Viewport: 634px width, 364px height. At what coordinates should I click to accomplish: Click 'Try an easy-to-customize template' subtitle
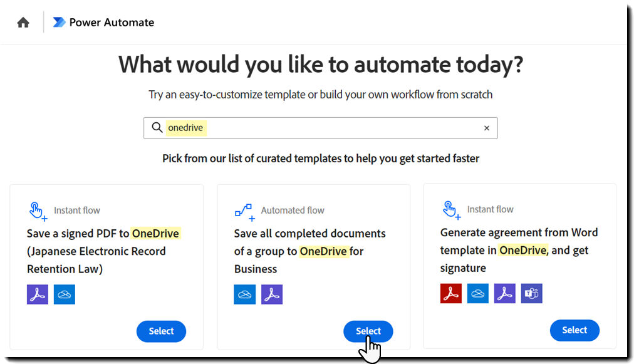(x=321, y=95)
